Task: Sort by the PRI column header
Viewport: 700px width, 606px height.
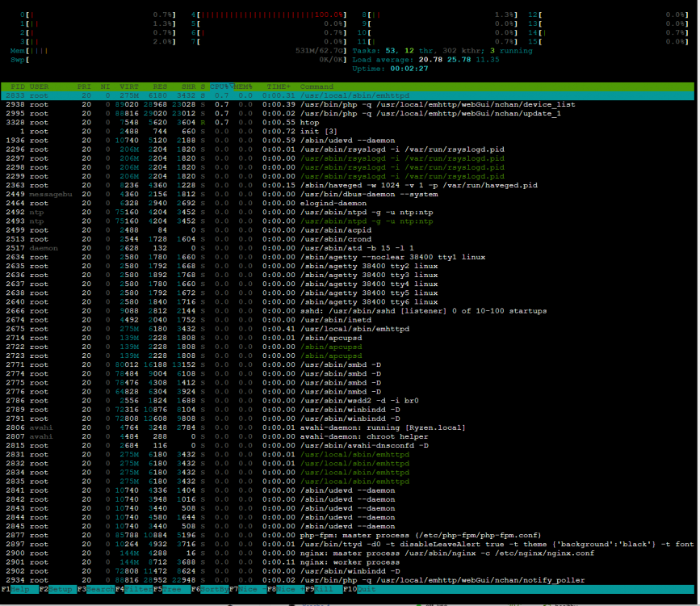Action: pos(84,86)
